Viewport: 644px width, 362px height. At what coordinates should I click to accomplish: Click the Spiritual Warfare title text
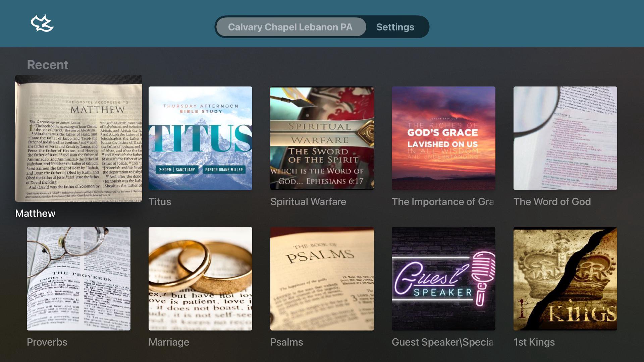[308, 202]
